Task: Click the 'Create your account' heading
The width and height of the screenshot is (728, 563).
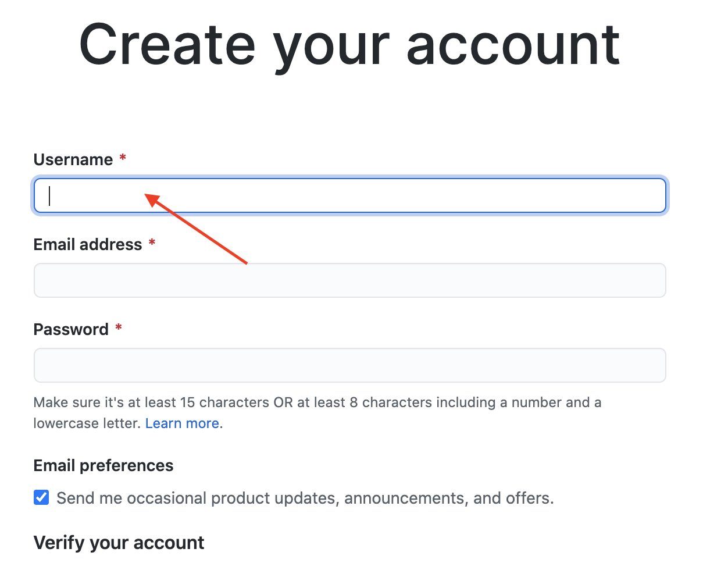Action: [349, 45]
